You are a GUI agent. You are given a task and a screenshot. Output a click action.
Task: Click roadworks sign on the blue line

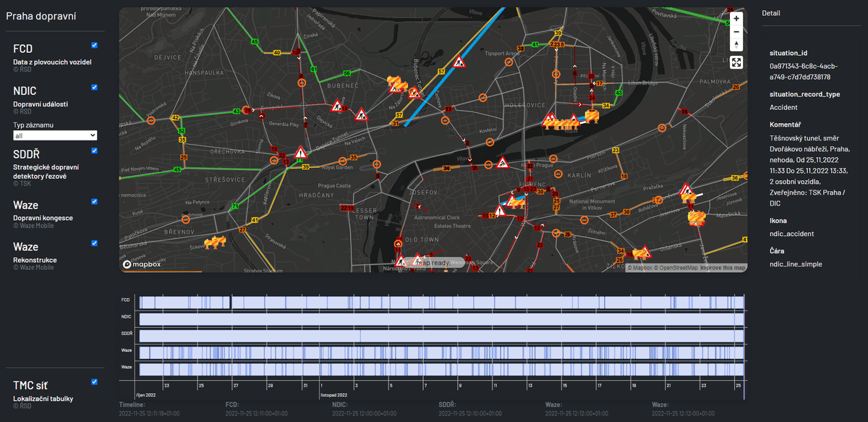tap(457, 63)
